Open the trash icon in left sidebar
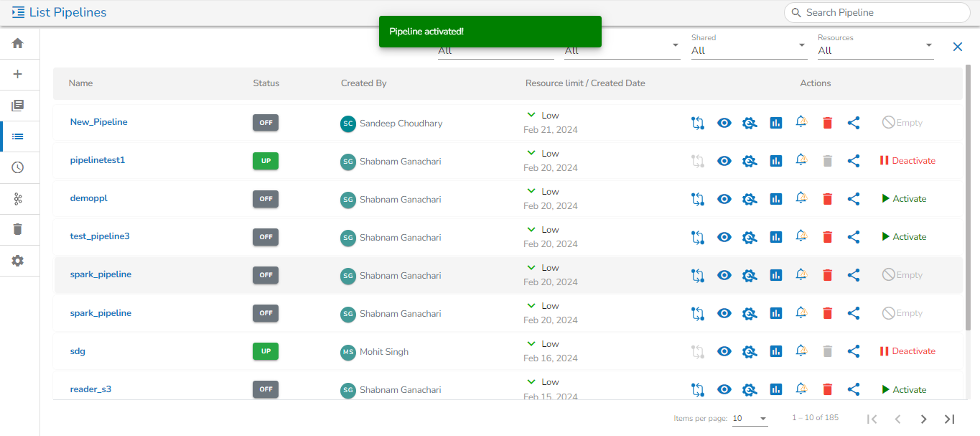The image size is (980, 436). (18, 229)
